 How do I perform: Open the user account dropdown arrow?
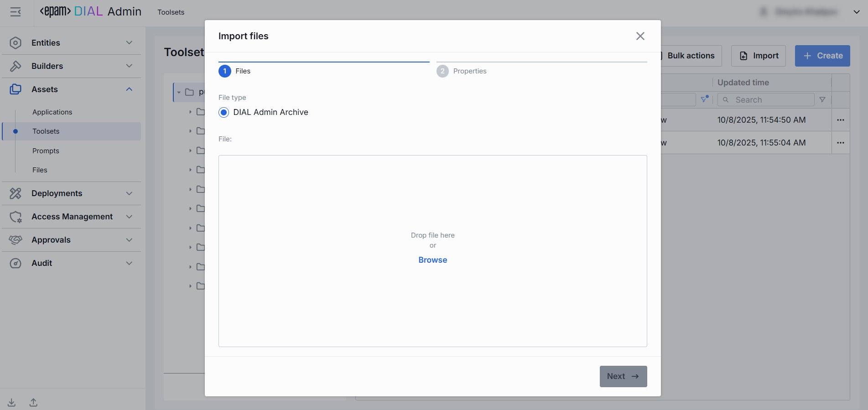click(856, 12)
